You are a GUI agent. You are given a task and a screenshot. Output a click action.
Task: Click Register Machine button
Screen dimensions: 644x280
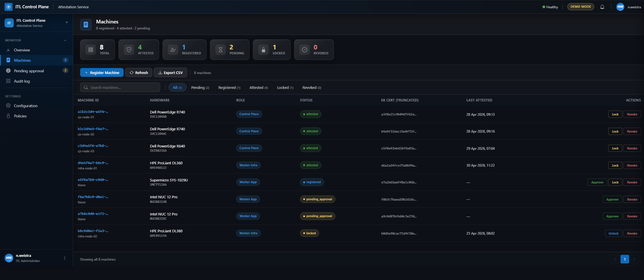pyautogui.click(x=102, y=73)
